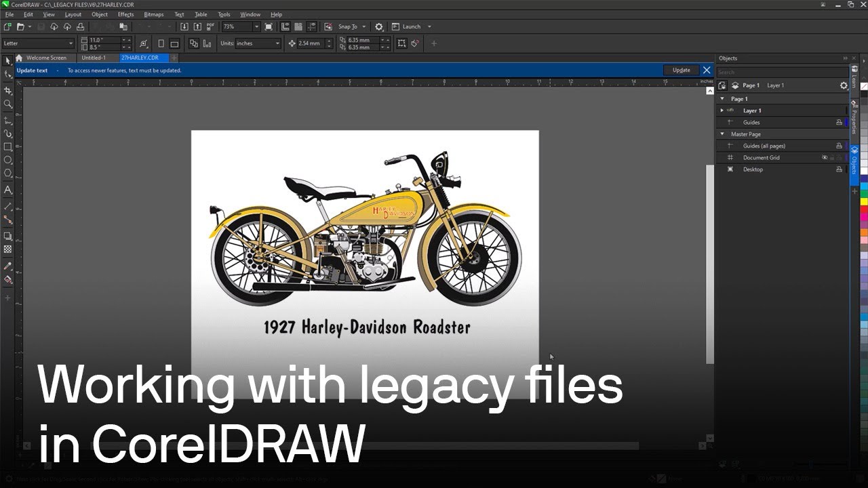Select the Parallel Dimension line tool

7,206
